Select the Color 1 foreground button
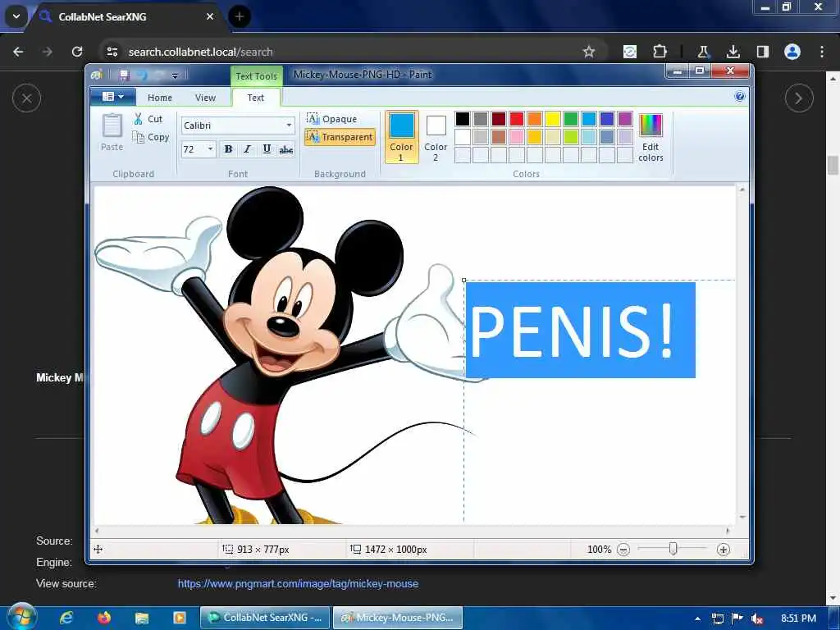 pyautogui.click(x=401, y=137)
